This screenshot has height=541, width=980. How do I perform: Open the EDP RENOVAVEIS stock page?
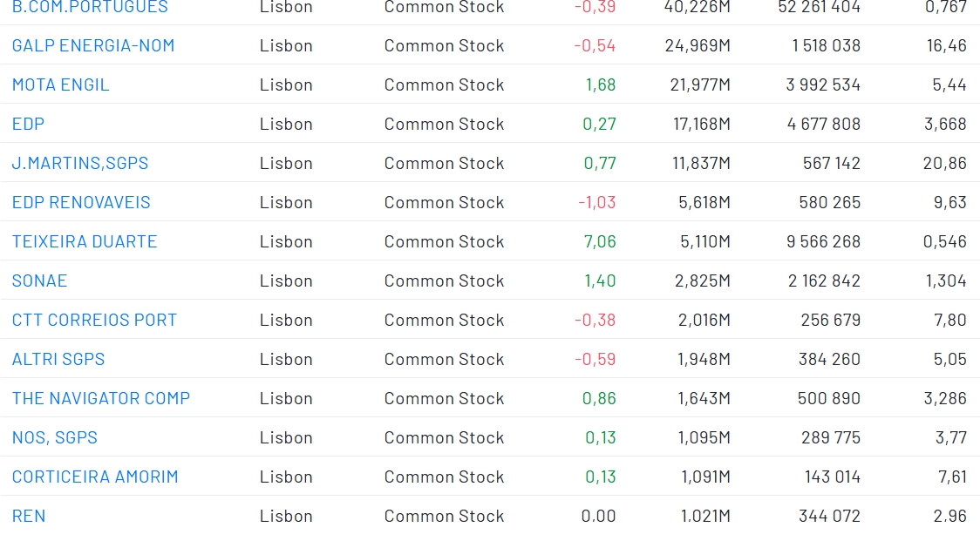(x=81, y=202)
